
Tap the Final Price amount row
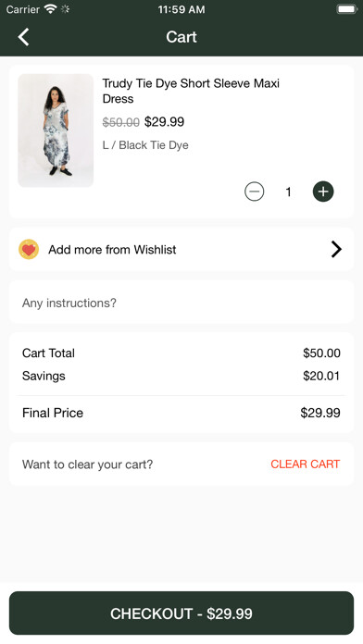click(x=181, y=413)
